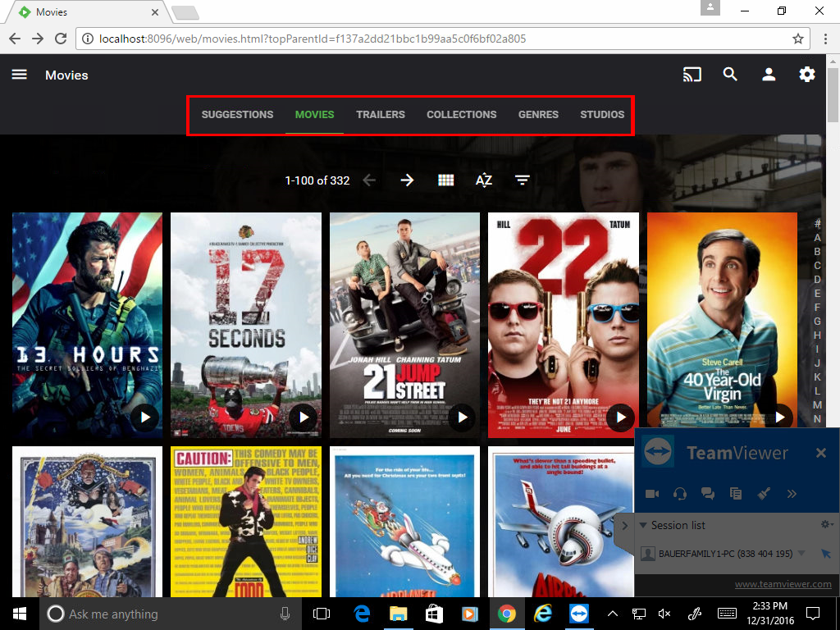Screen dimensions: 840x630
Task: Close the TeamViewer panel
Action: click(820, 453)
